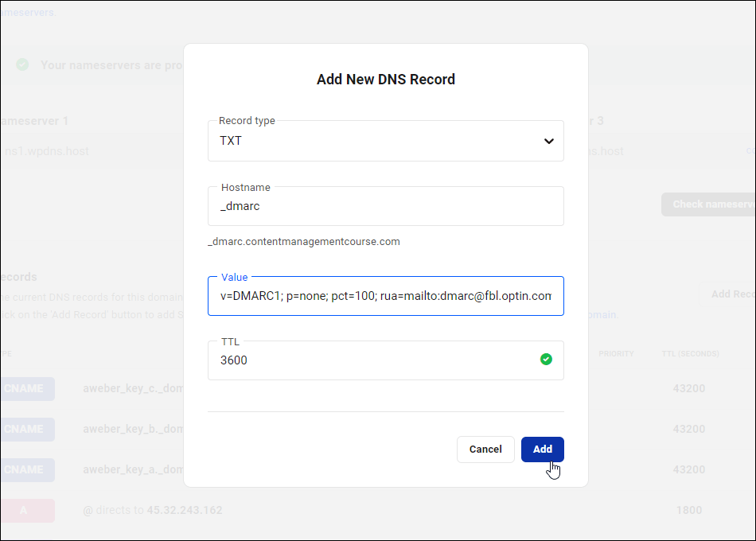Click the green nameservers success check icon

(x=22, y=64)
